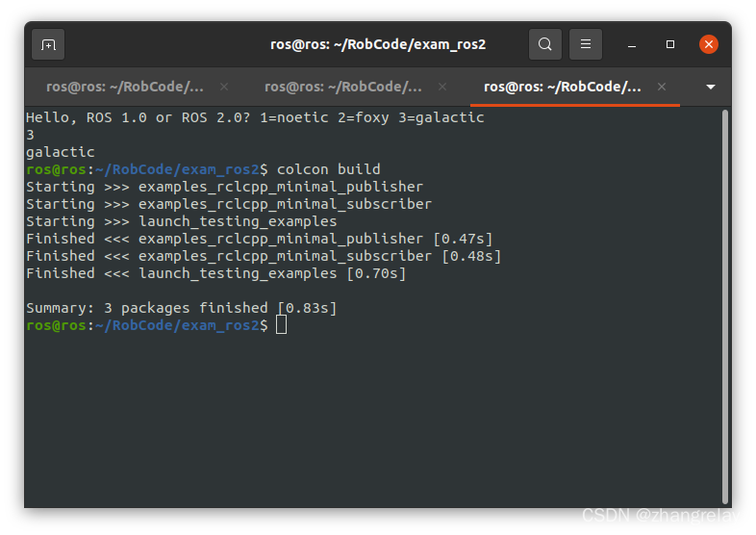Viewport: 756px width, 535px height.
Task: Switch to the first terminal tab
Action: click(x=125, y=87)
